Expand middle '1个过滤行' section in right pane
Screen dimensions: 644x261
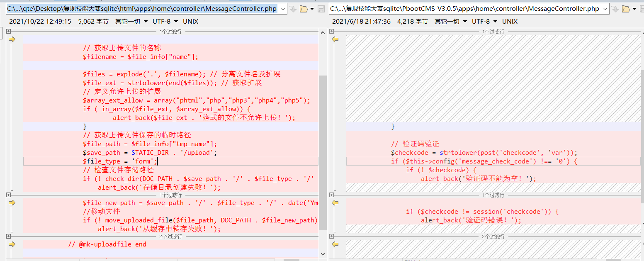[x=332, y=195]
